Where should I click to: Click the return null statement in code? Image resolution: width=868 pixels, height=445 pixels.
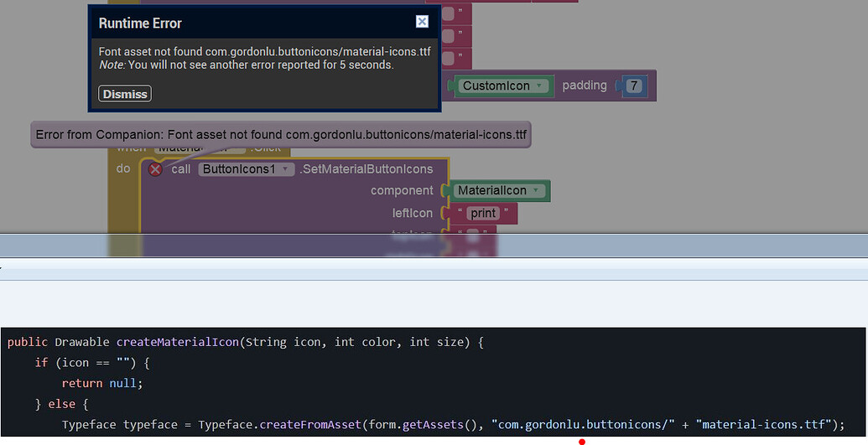click(102, 383)
